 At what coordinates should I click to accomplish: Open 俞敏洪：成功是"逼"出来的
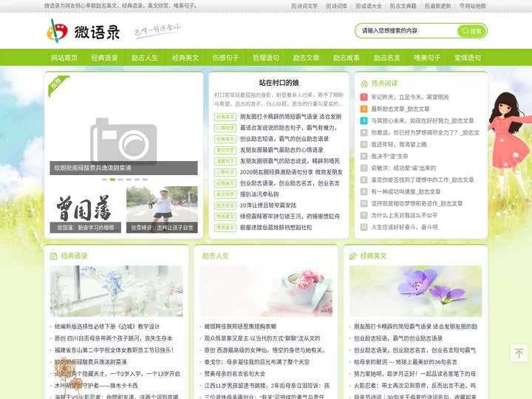click(x=403, y=168)
